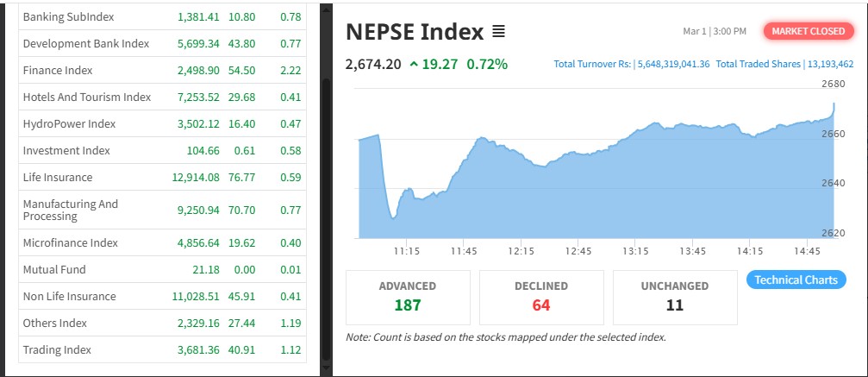The width and height of the screenshot is (868, 377).
Task: Select the Advanced stocks count box
Action: click(408, 297)
